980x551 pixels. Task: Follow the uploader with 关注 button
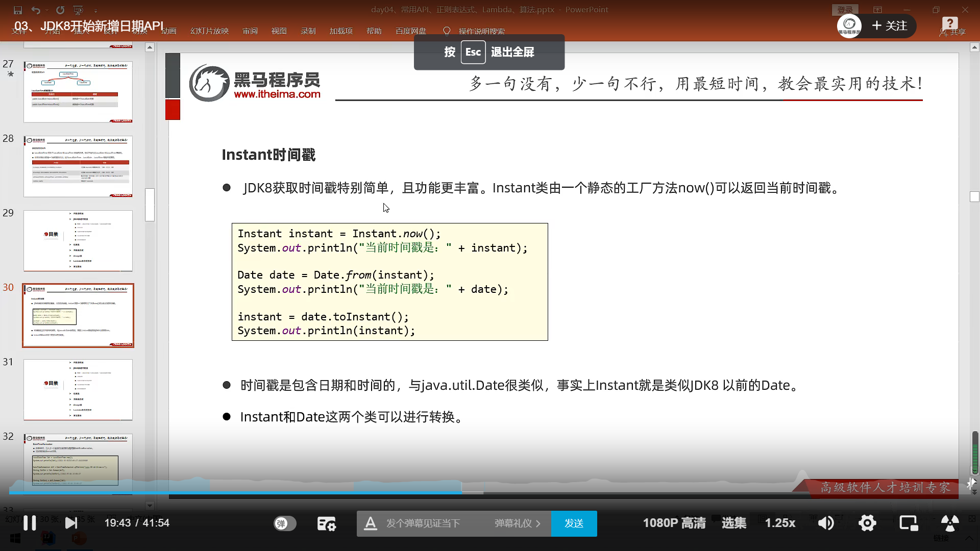pyautogui.click(x=890, y=26)
